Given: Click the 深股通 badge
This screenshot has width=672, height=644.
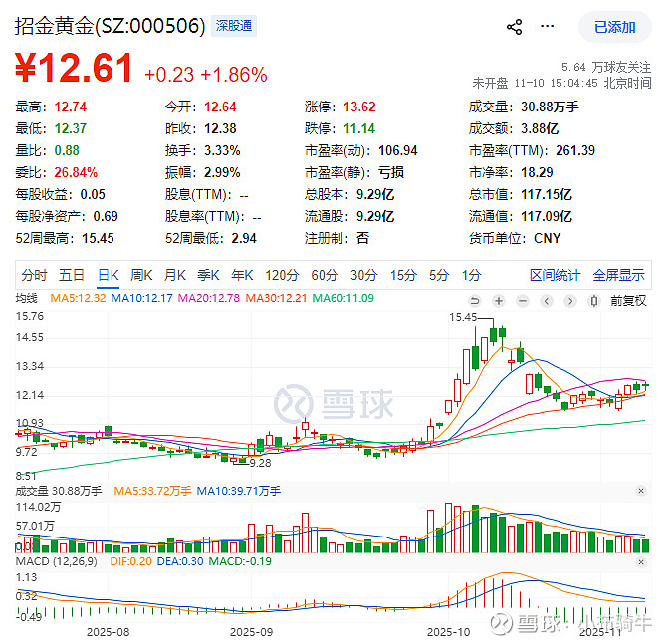Looking at the screenshot, I should tap(234, 26).
